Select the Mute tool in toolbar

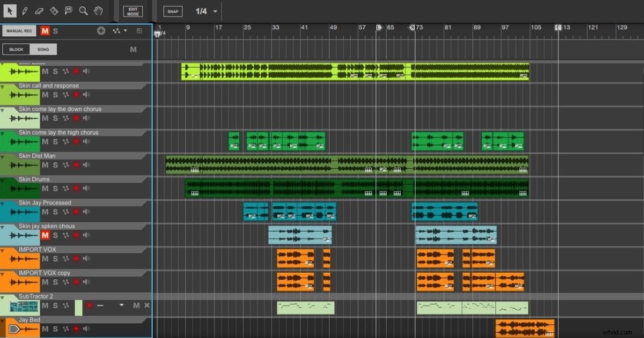pyautogui.click(x=69, y=11)
